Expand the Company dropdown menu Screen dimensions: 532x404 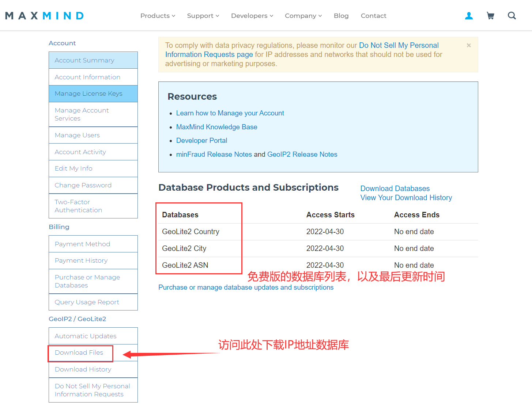pyautogui.click(x=303, y=16)
